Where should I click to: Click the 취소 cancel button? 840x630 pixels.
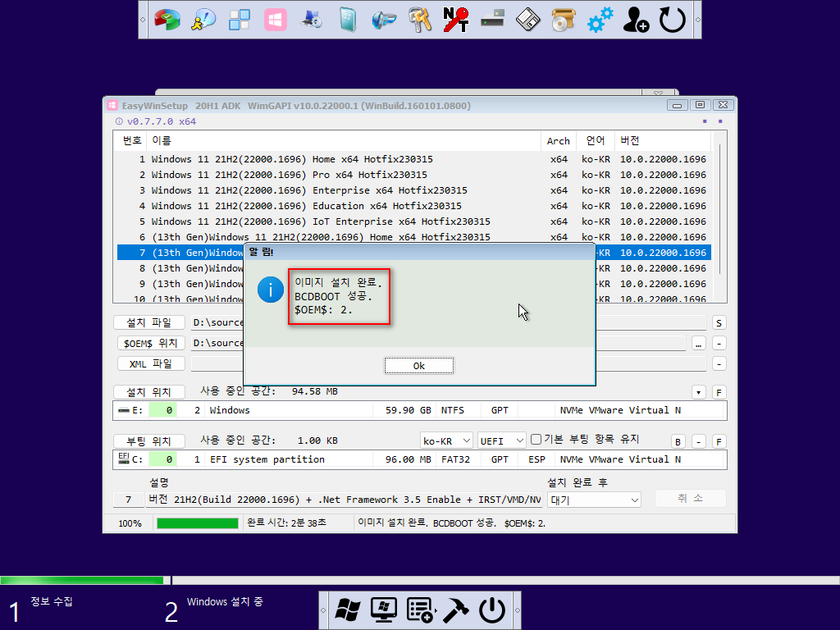pyautogui.click(x=690, y=498)
